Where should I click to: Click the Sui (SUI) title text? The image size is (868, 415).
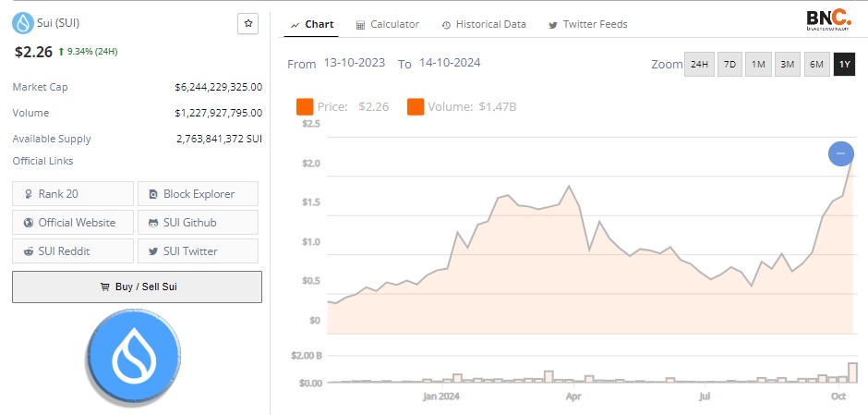point(58,23)
